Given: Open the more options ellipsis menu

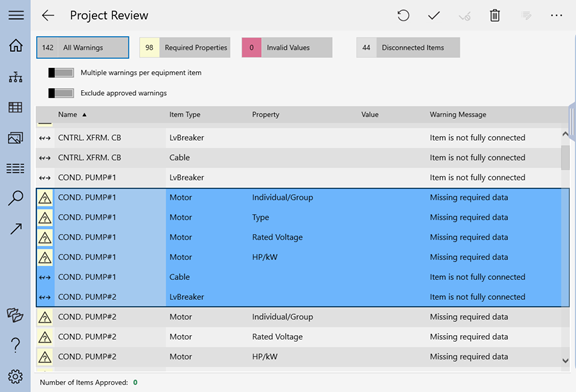Looking at the screenshot, I should pos(557,15).
